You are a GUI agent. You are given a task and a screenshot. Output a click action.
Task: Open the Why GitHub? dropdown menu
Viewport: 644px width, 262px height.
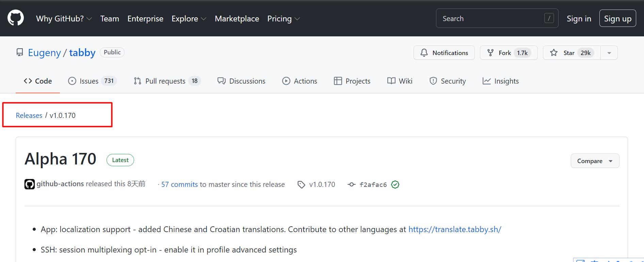click(x=64, y=19)
